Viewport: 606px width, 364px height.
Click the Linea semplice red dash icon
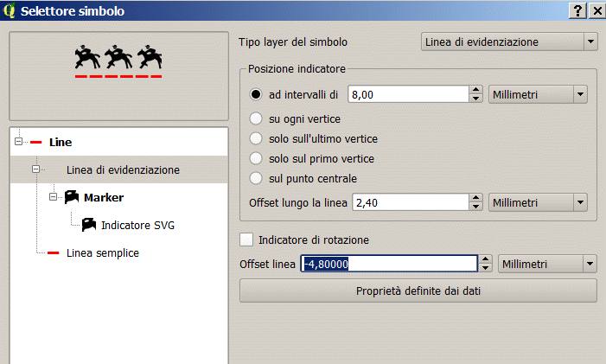(x=54, y=252)
